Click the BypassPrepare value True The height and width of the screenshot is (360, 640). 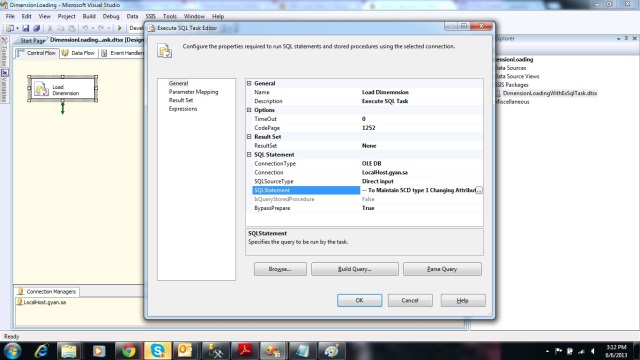click(368, 208)
